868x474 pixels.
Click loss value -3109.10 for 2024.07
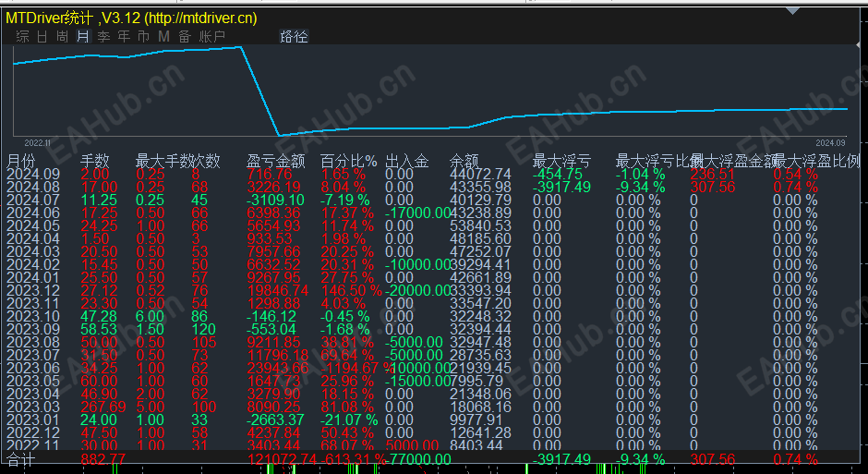(x=276, y=200)
